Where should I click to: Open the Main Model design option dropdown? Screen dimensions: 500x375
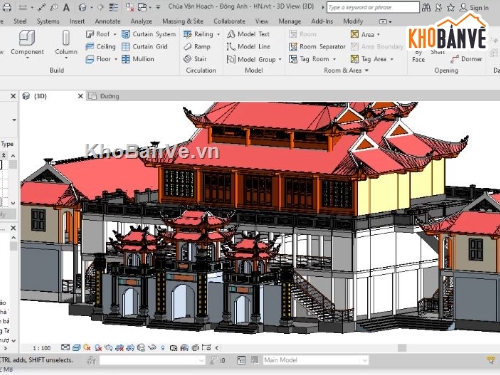coord(365,360)
